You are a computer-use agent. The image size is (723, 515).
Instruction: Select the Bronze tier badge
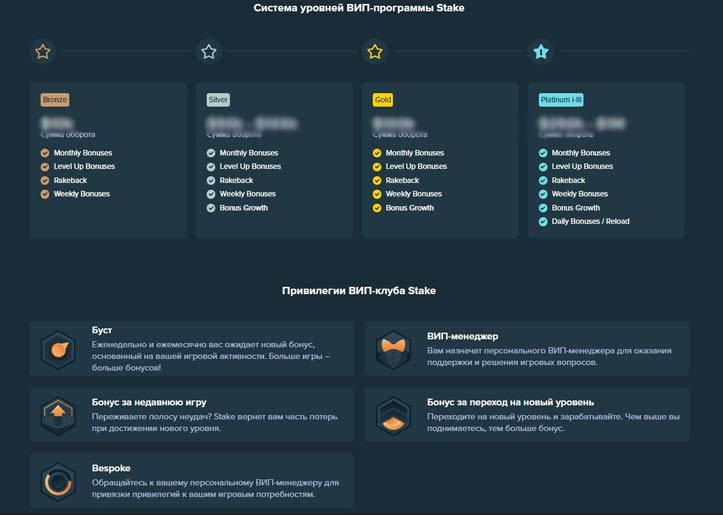pyautogui.click(x=55, y=100)
